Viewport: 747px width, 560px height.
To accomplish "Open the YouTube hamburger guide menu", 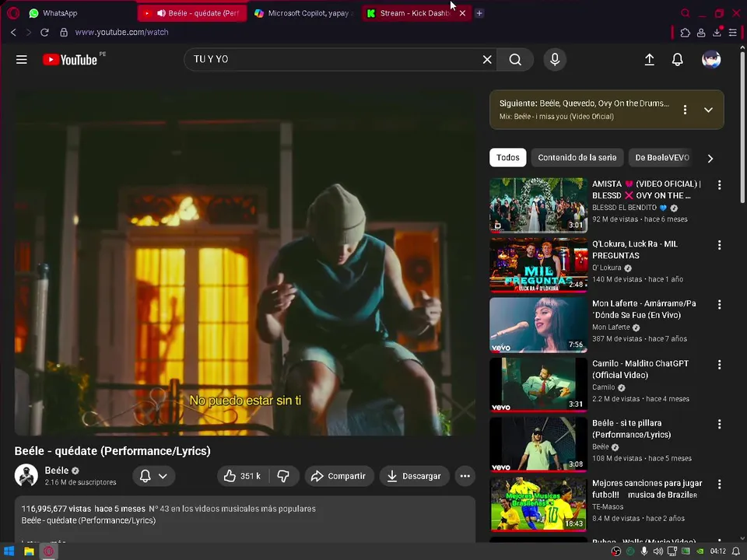I will pyautogui.click(x=22, y=60).
